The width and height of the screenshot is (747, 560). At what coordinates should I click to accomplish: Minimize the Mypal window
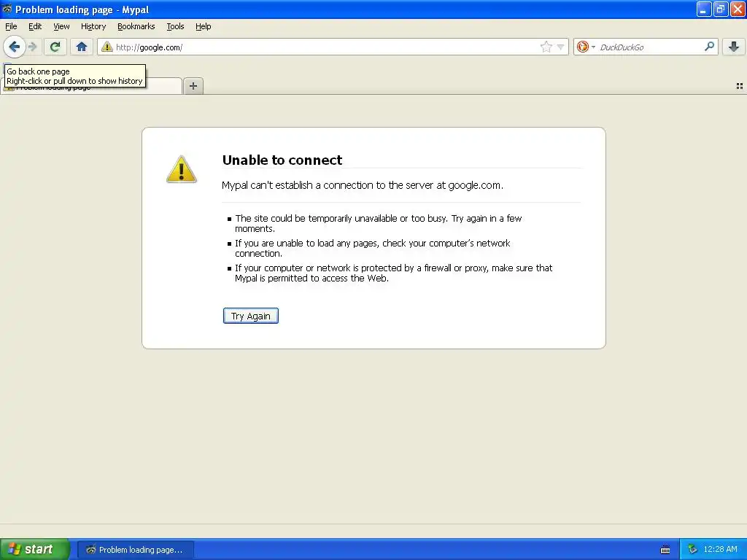[704, 9]
